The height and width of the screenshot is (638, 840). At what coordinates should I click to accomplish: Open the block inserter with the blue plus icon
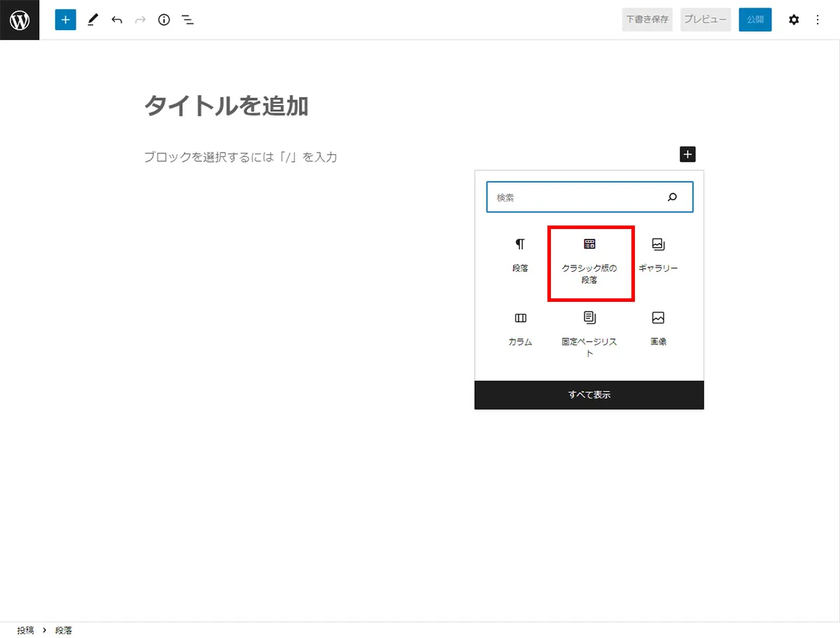pos(65,20)
